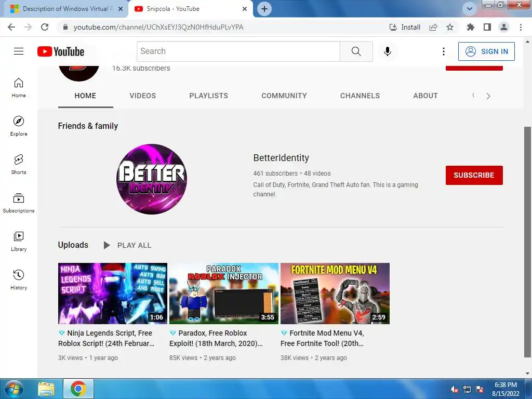The image size is (532, 399).
Task: Close the Snipcola - YouTube tab
Action: [245, 9]
